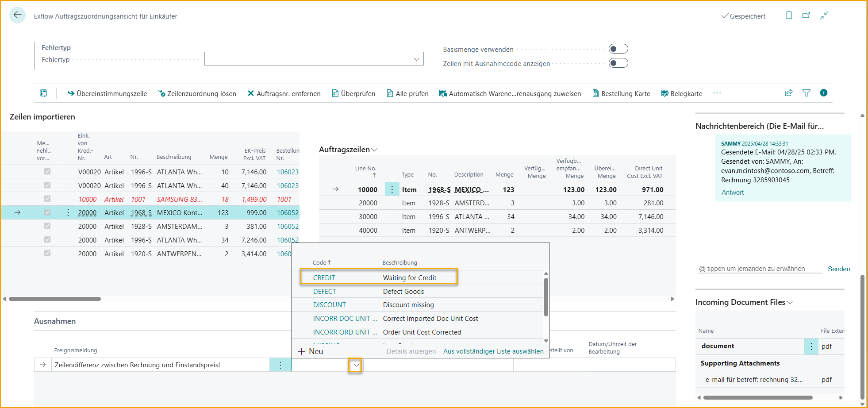This screenshot has height=408, width=868.
Task: Select DEFECT code from list
Action: pyautogui.click(x=324, y=292)
